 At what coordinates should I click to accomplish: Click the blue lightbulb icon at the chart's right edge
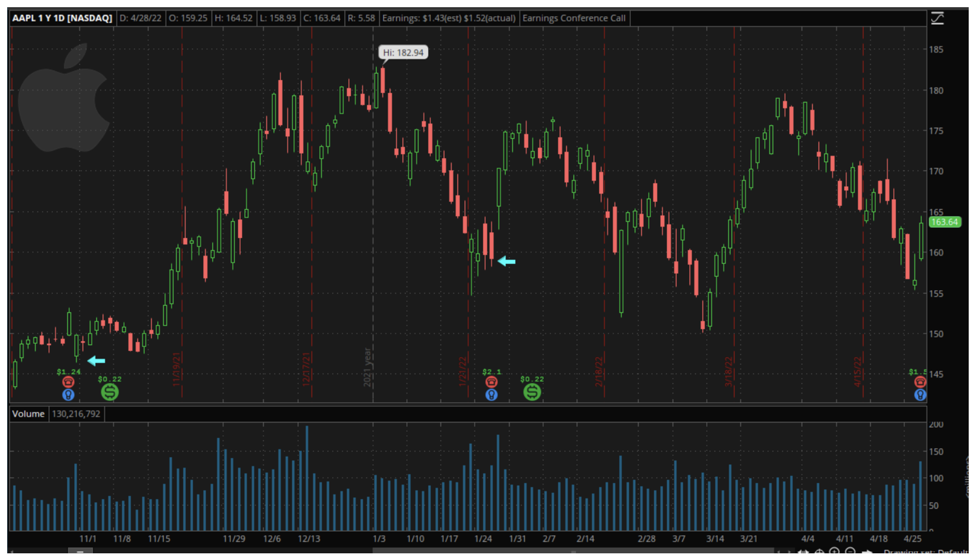[920, 395]
